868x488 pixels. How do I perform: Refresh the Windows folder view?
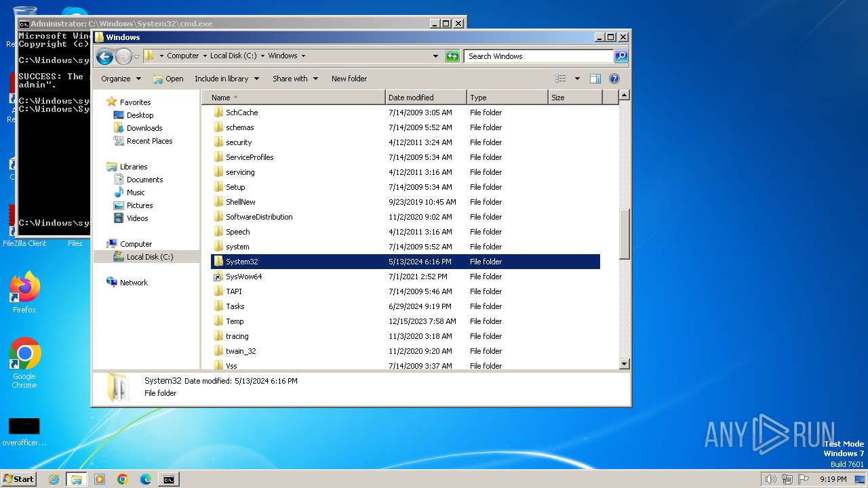(x=452, y=56)
